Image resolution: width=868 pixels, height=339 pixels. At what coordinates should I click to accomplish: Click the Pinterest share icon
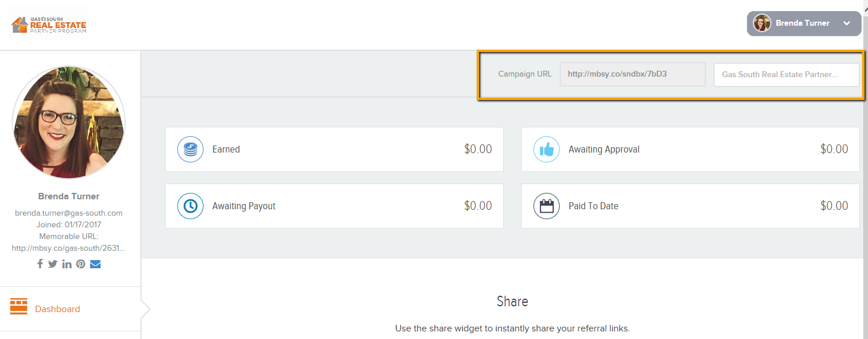(81, 264)
